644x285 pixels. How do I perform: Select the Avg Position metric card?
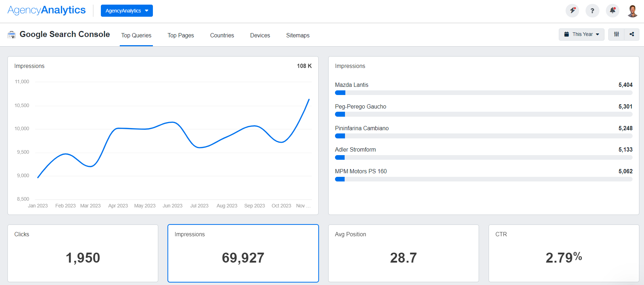coord(403,253)
